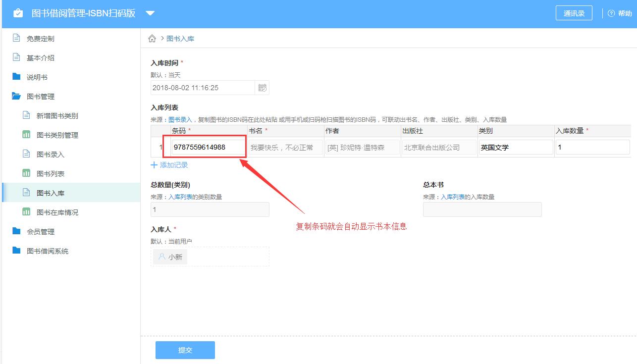
Task: Click the 入库数量 field
Action: (x=593, y=147)
